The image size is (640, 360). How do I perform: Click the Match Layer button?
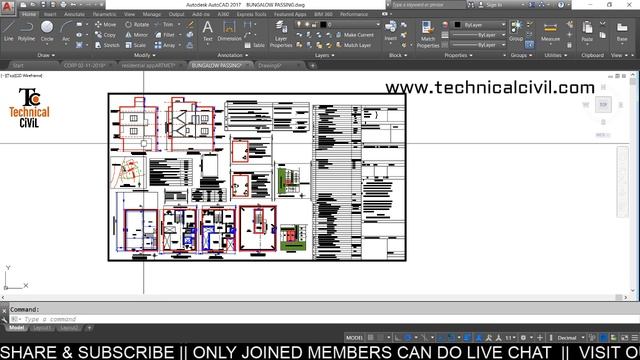(x=353, y=45)
